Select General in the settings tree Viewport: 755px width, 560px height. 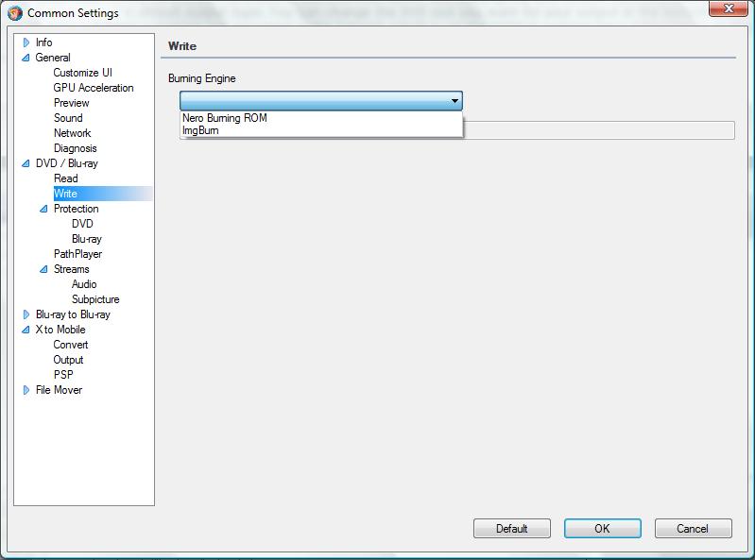[53, 58]
